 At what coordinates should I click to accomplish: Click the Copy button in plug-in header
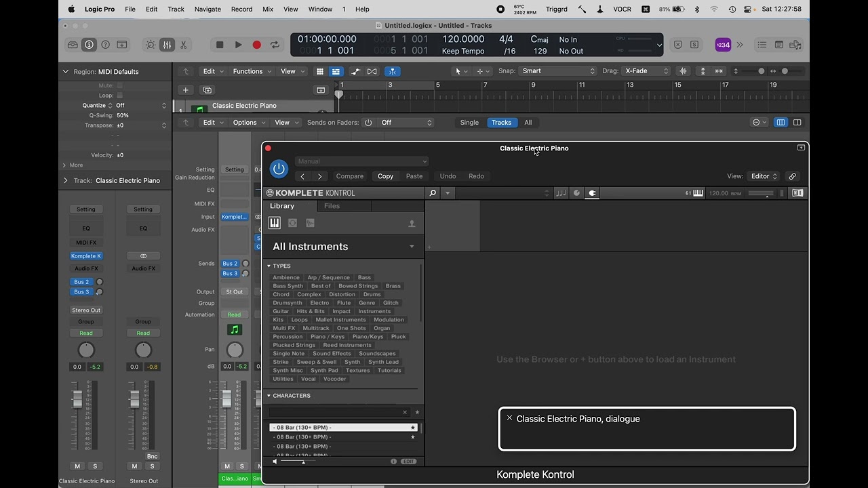pos(385,176)
